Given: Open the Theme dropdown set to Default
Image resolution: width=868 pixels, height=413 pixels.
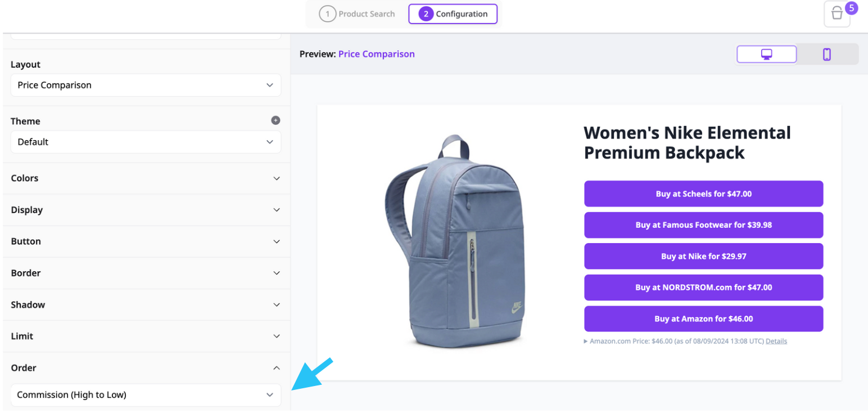Looking at the screenshot, I should tap(146, 142).
